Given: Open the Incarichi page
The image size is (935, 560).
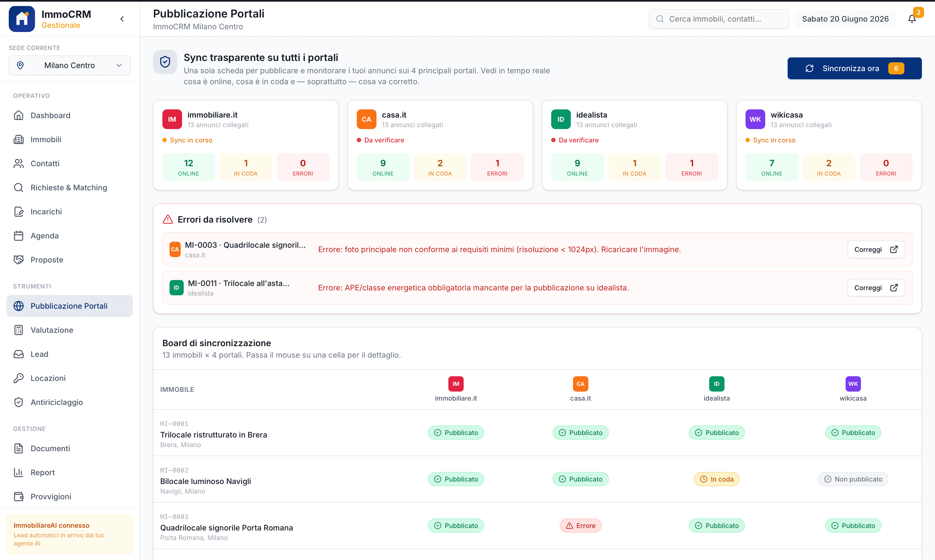Looking at the screenshot, I should [69, 212].
